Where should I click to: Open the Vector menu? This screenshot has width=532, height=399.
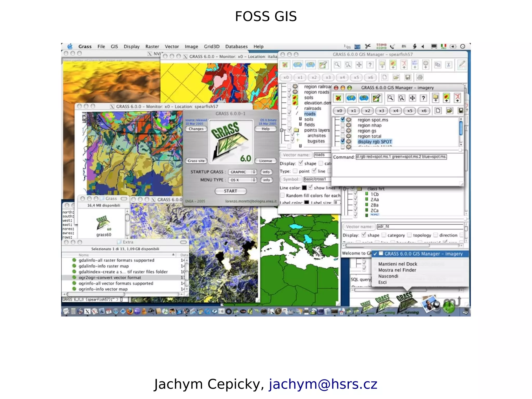point(172,46)
